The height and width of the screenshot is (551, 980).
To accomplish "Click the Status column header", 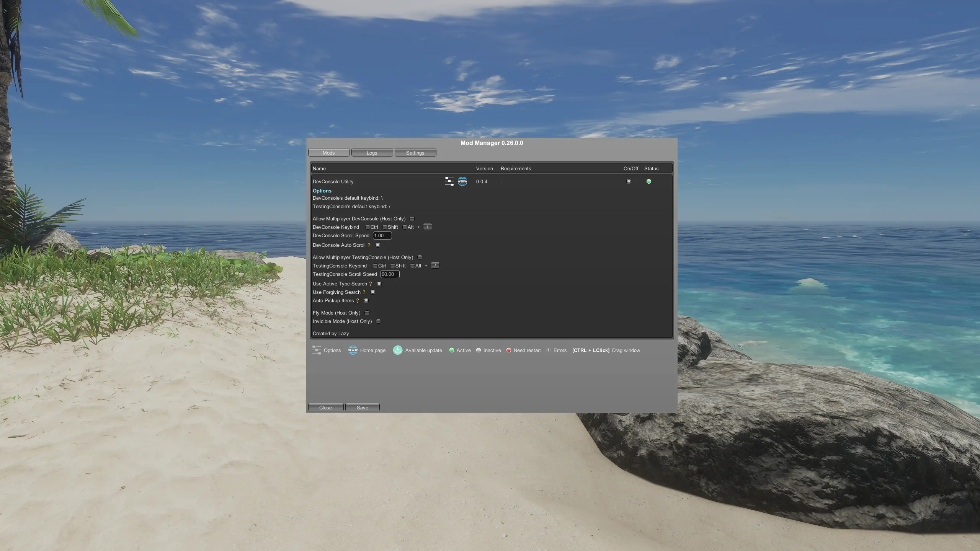I will [x=651, y=169].
